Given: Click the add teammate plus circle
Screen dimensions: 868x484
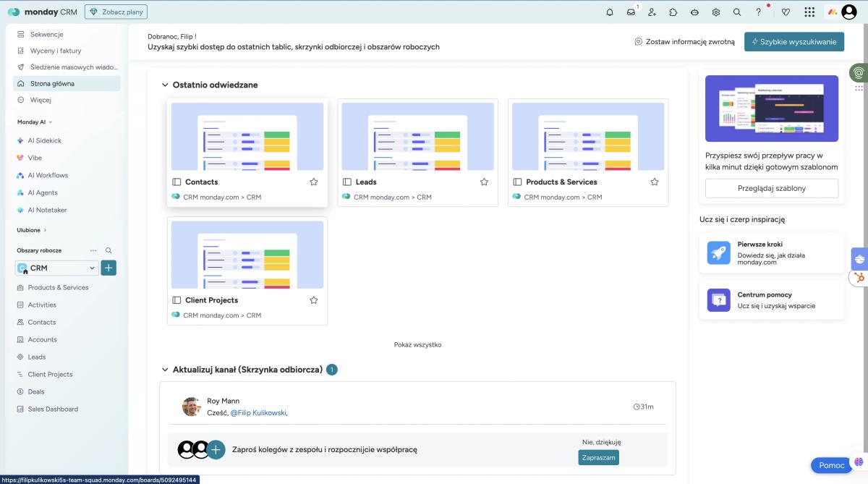Looking at the screenshot, I should [x=216, y=449].
